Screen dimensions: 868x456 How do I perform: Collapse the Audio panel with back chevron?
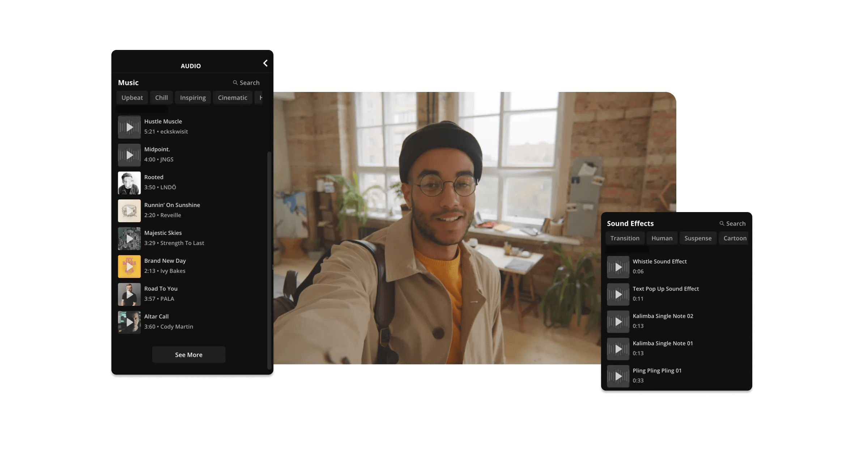(265, 63)
